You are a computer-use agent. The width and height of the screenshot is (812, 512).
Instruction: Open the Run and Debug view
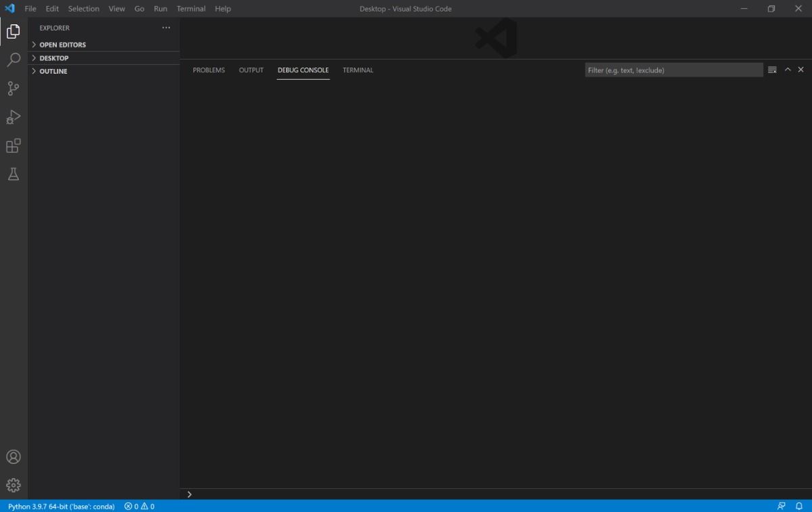(14, 117)
